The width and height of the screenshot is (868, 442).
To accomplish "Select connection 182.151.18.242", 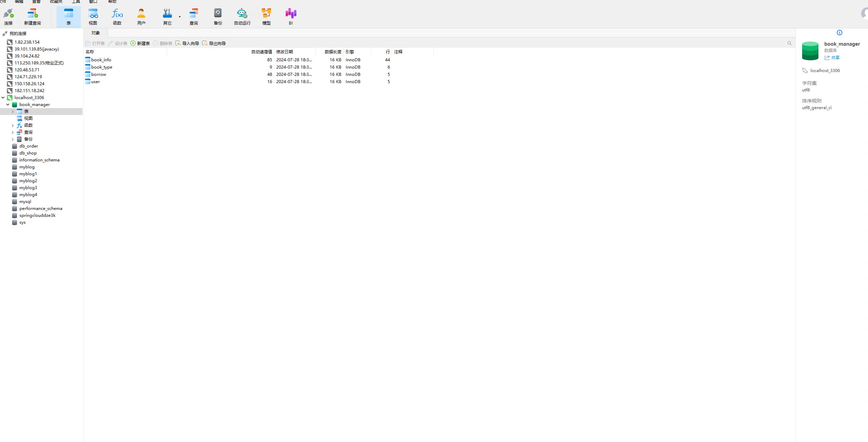I will coord(29,91).
